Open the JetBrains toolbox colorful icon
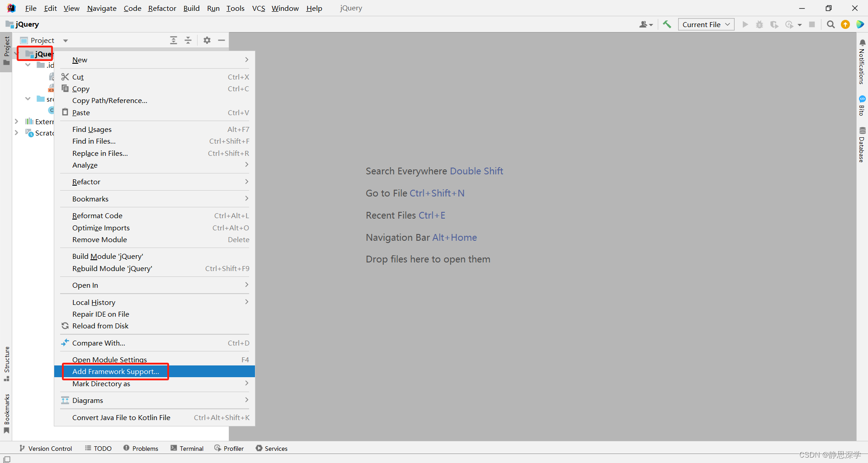This screenshot has height=463, width=868. point(860,24)
